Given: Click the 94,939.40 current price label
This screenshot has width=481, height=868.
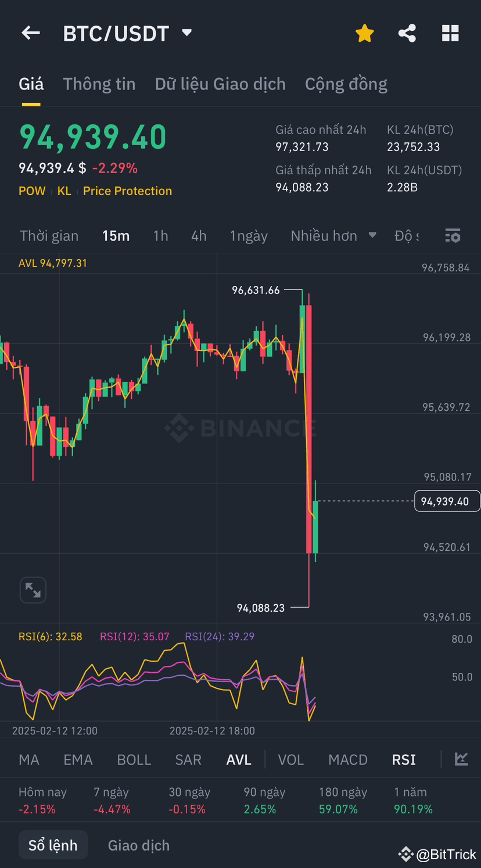Looking at the screenshot, I should 447,500.
